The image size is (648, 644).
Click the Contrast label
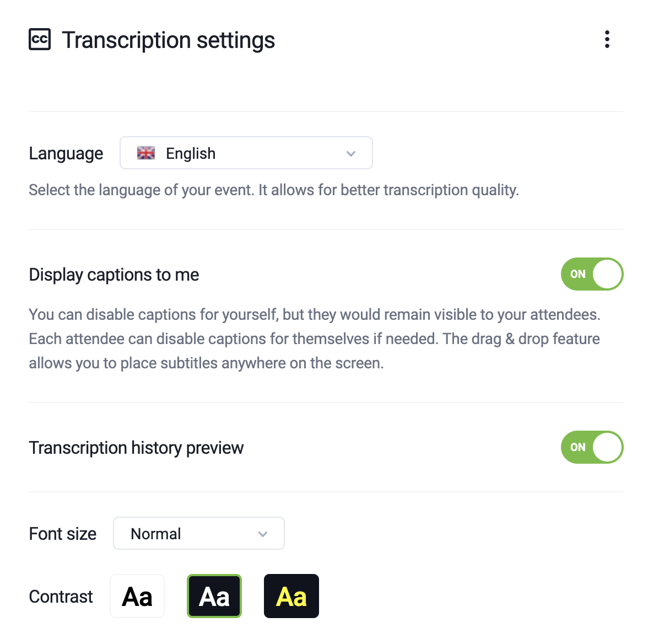[61, 596]
